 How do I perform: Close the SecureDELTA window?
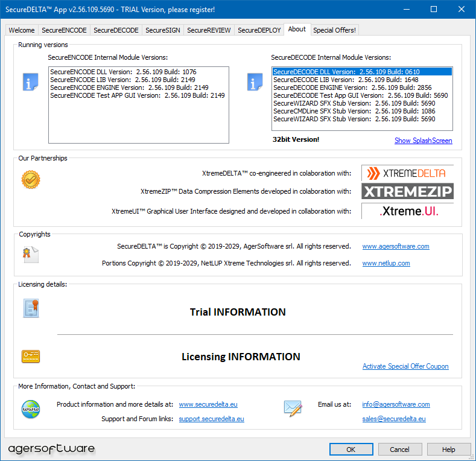[462, 10]
